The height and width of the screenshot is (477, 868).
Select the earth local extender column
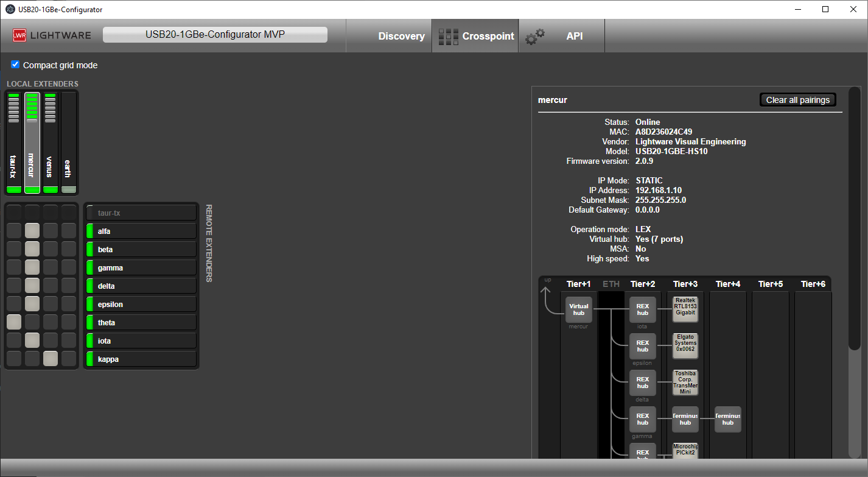click(x=69, y=143)
